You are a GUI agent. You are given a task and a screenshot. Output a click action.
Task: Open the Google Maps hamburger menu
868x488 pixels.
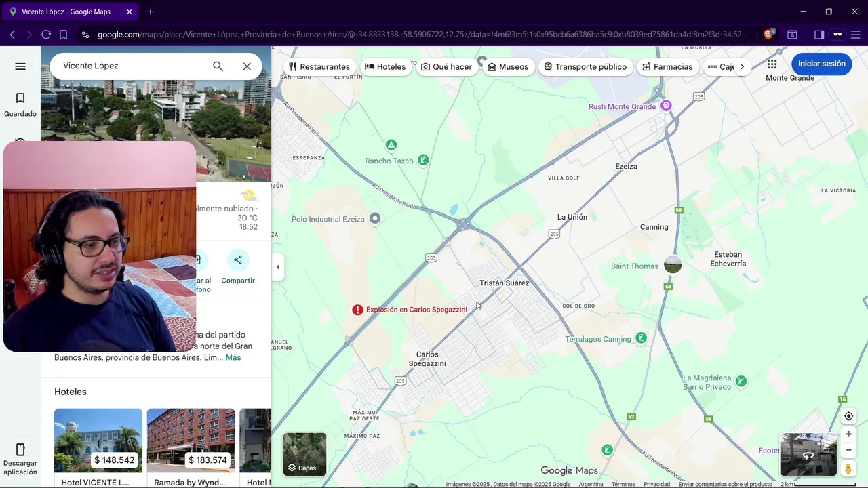tap(20, 66)
